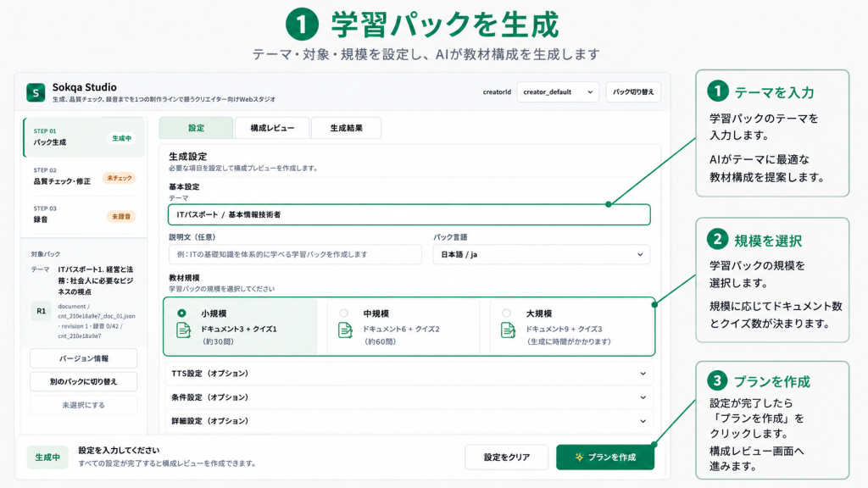Select the 小規模 radio button
This screenshot has height=488, width=868.
tap(181, 313)
